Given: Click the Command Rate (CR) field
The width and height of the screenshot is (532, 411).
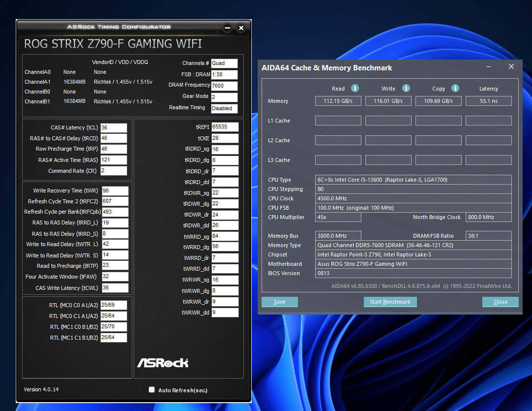Looking at the screenshot, I should click(x=114, y=171).
